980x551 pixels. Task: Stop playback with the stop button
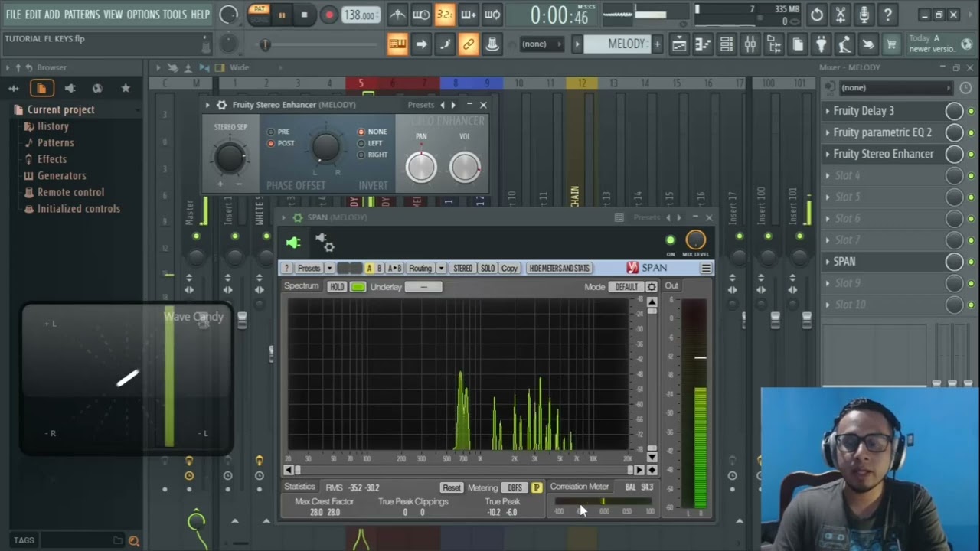pyautogui.click(x=304, y=15)
